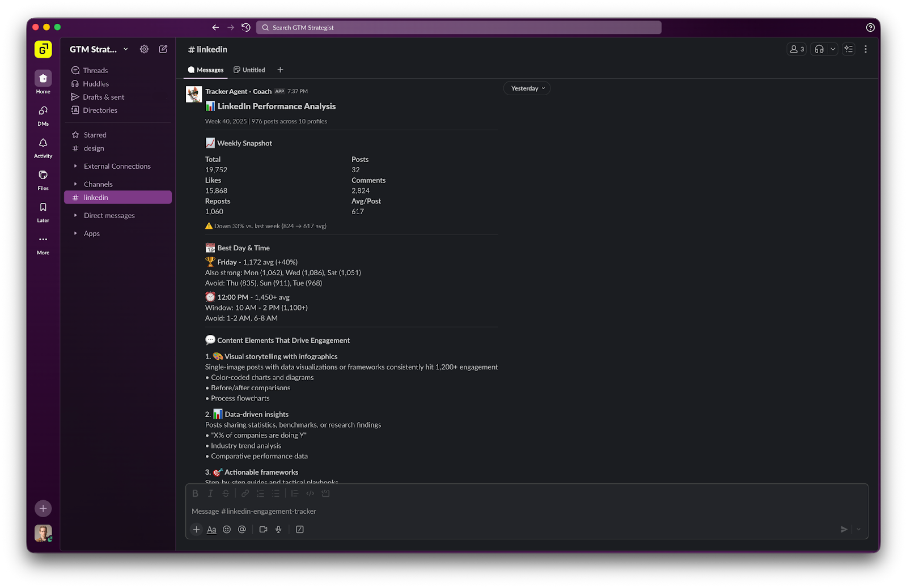Viewport: 907px width, 588px height.
Task: Expand External Connections section
Action: (117, 166)
